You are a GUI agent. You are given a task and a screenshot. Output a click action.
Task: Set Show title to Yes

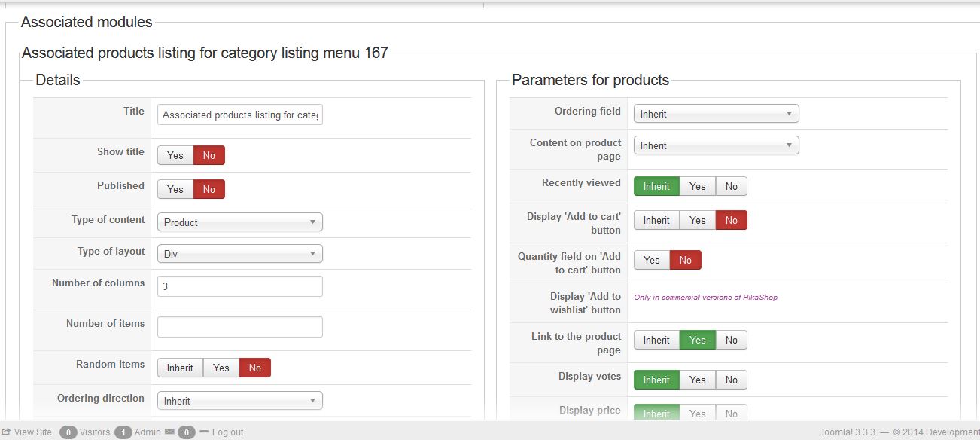[175, 155]
